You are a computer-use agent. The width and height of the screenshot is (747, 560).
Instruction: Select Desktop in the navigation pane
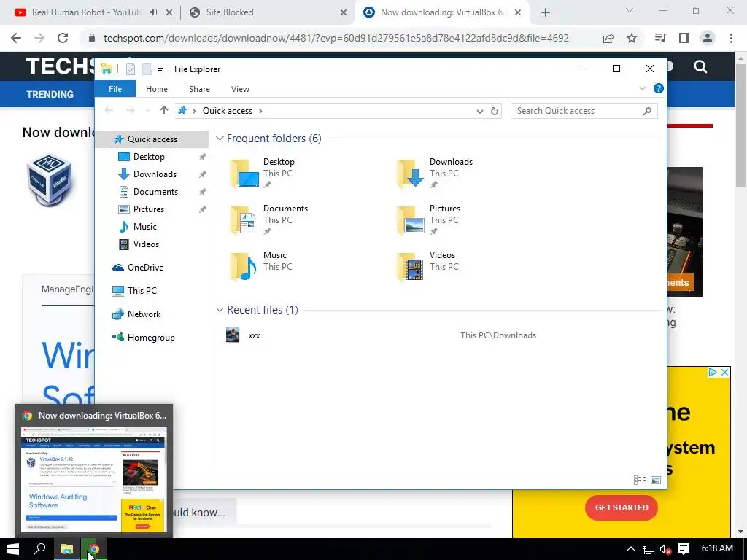tap(149, 157)
